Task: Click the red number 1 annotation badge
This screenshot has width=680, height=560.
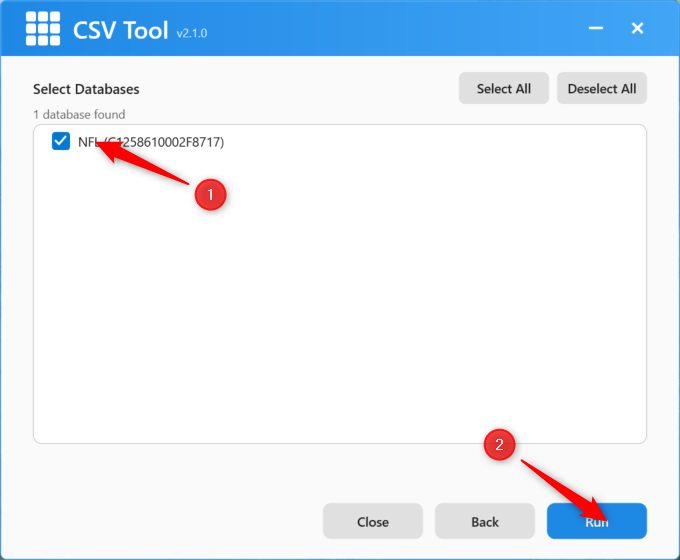Action: [x=210, y=194]
